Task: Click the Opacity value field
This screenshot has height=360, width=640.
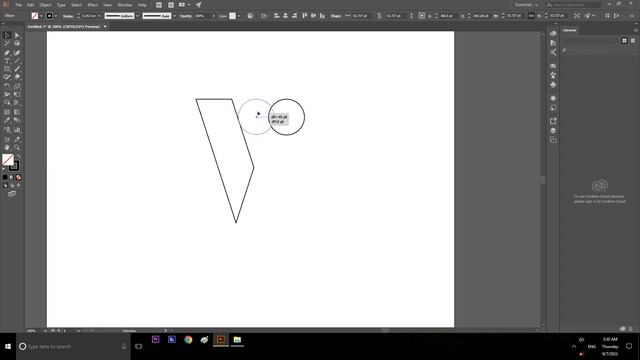Action: point(201,16)
